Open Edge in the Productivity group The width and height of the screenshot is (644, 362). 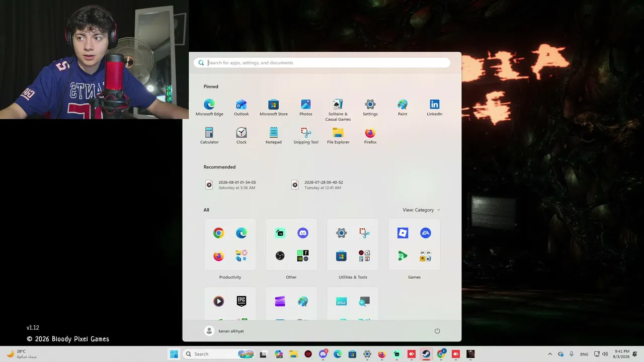click(x=242, y=233)
